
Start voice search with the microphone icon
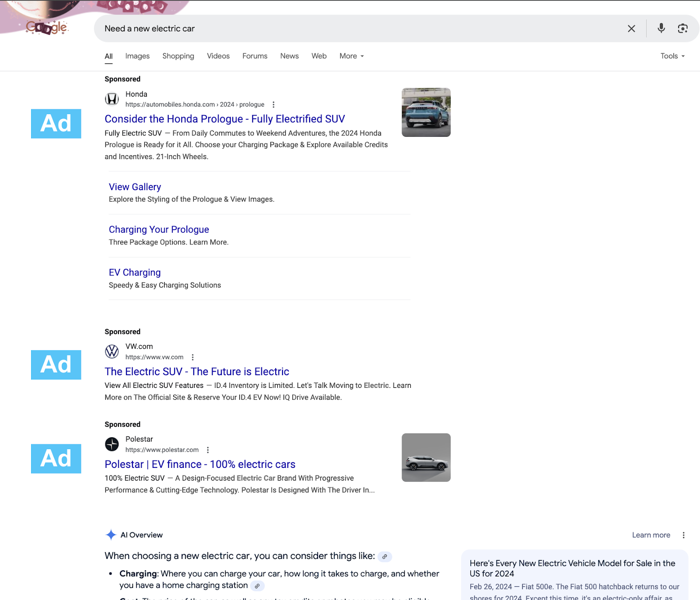tap(661, 28)
